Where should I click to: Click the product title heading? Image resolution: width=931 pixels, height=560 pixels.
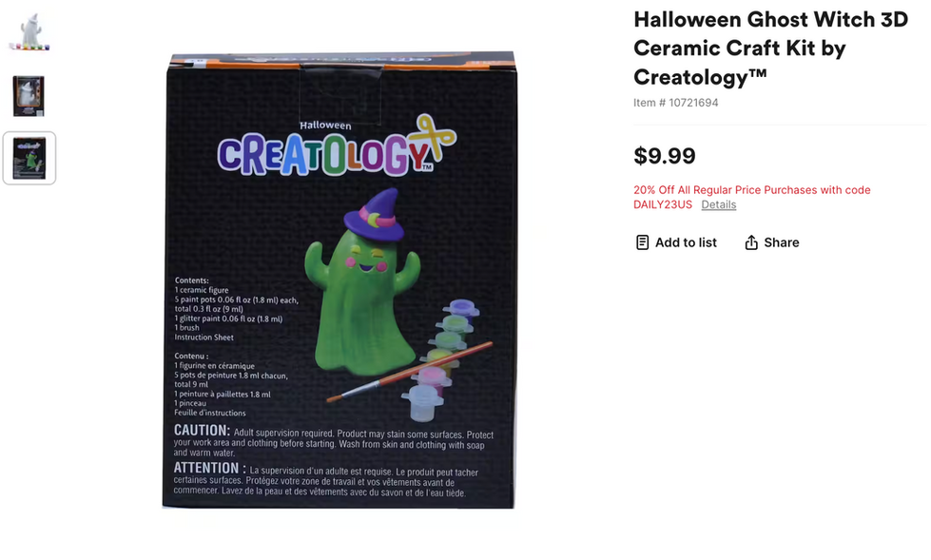click(x=770, y=48)
